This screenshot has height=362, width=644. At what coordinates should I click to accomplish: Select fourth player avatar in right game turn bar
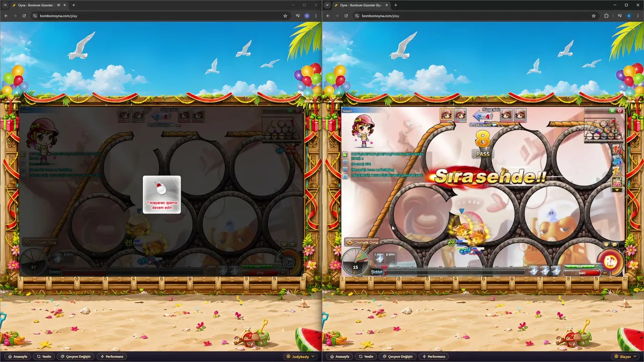[x=520, y=115]
